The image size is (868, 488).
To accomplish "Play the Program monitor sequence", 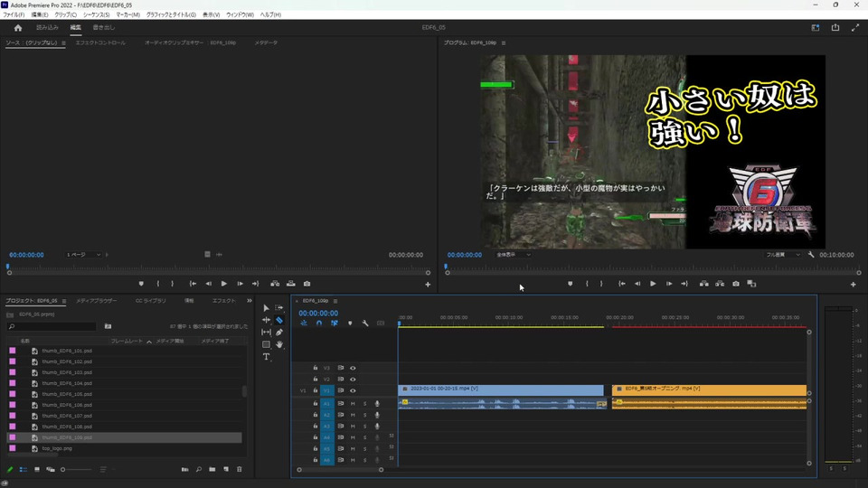I will 653,284.
